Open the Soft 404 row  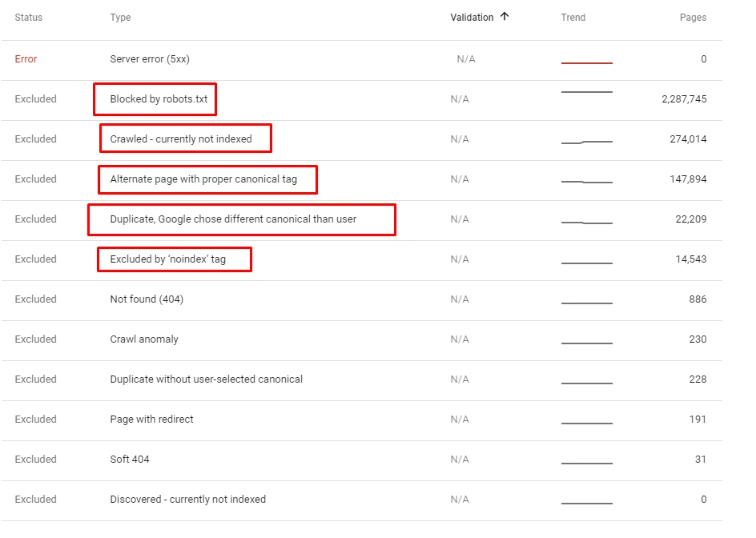130,460
